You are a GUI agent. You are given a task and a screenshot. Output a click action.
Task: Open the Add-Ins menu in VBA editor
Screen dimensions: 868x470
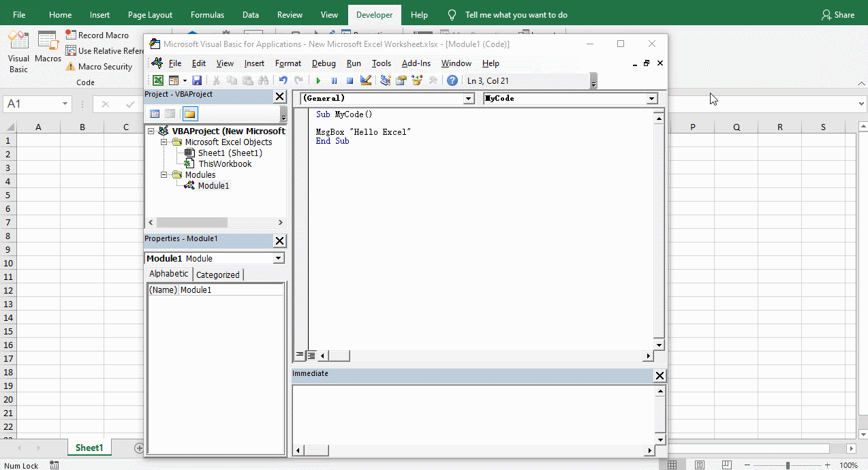tap(416, 63)
